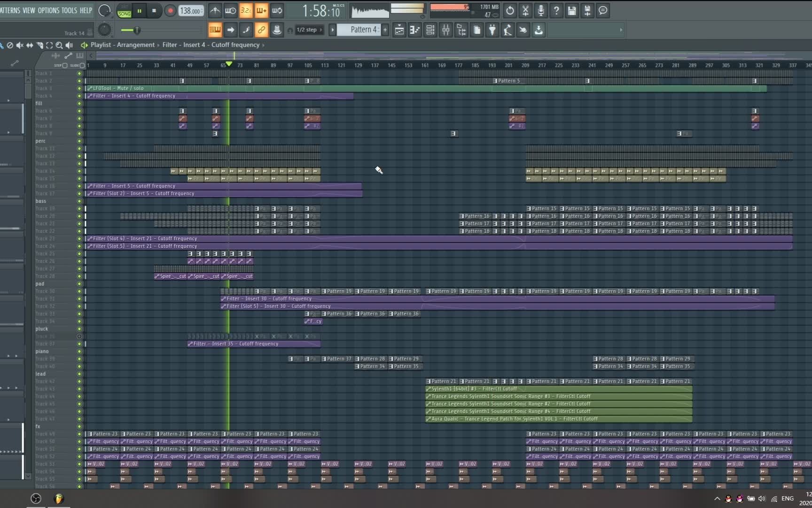Open the Mixer view
This screenshot has height=508, width=812.
tap(446, 30)
